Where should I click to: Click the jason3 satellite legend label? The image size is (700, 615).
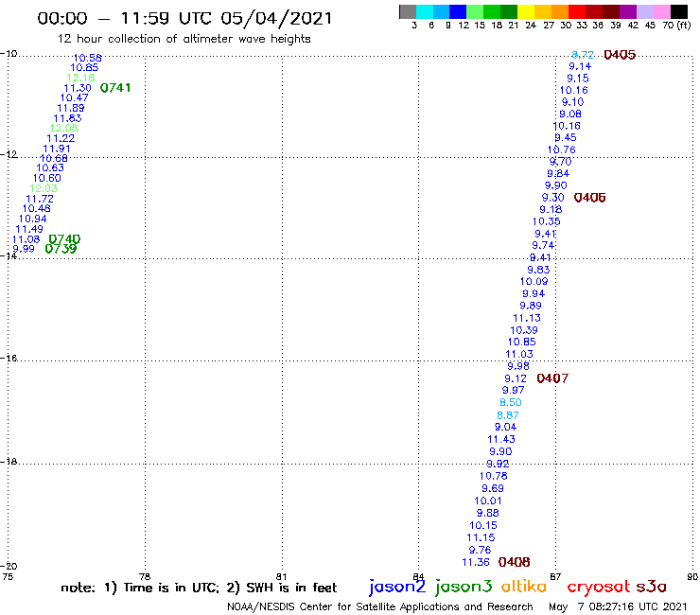464,587
